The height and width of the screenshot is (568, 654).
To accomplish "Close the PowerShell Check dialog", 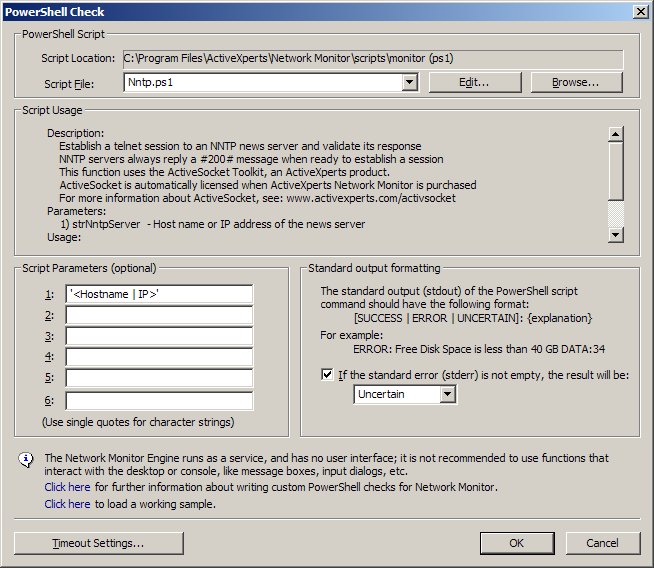I will pos(640,12).
